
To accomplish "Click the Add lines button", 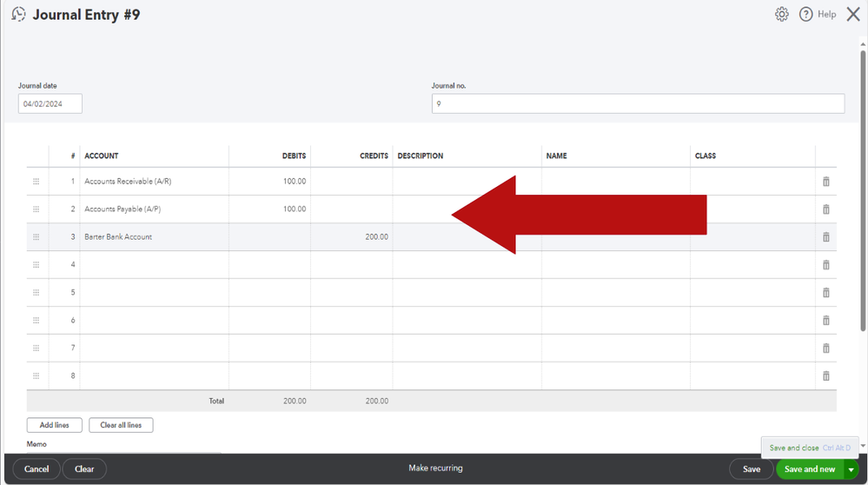I will click(54, 425).
